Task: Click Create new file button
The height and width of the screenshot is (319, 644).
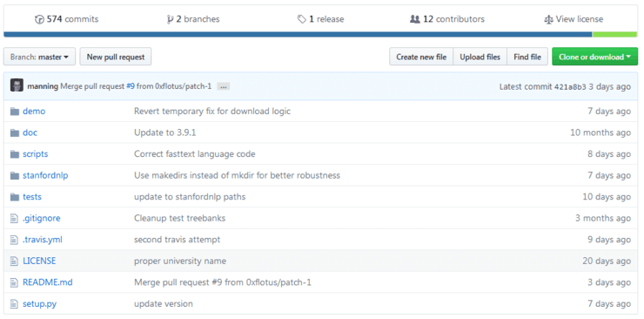Action: [x=421, y=57]
